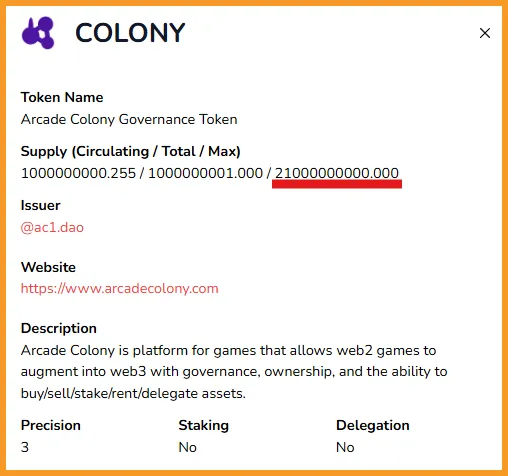Visit the arcadecolony.com website link
Screen dimensions: 508x476
[x=119, y=288]
